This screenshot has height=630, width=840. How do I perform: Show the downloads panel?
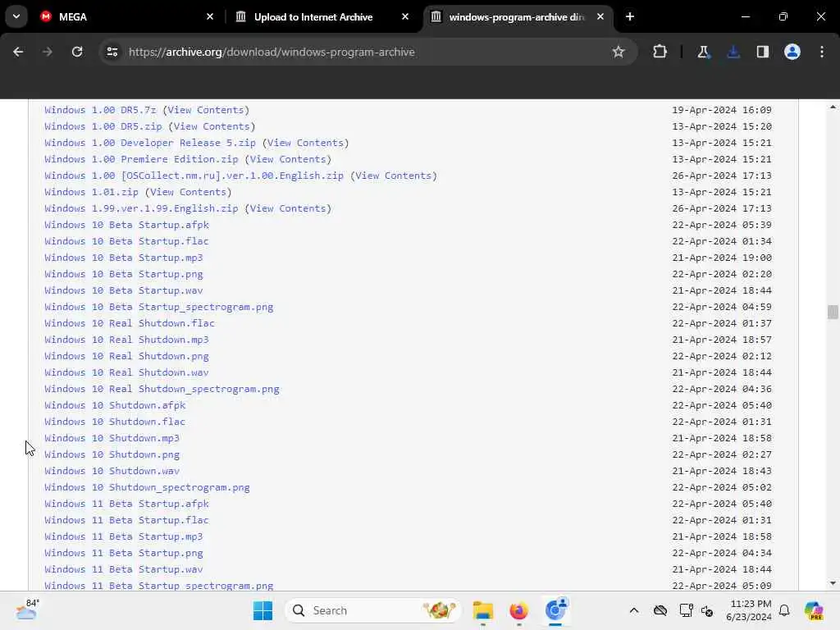click(x=733, y=52)
